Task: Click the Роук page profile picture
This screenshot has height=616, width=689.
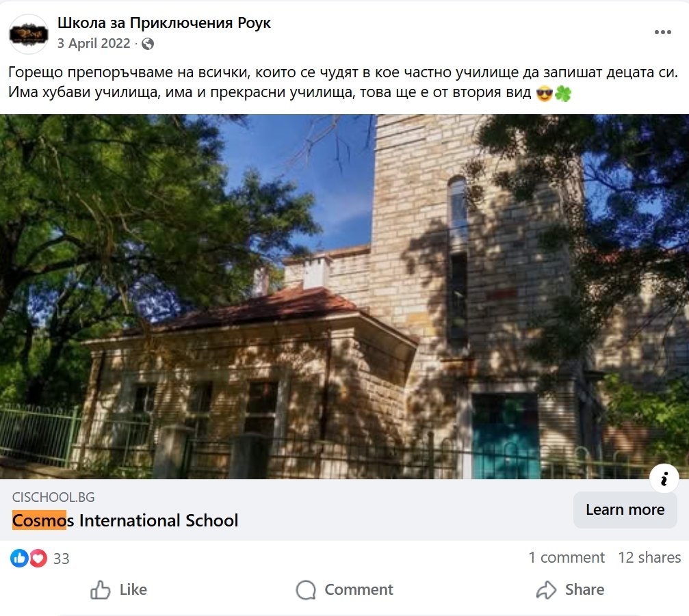Action: point(29,34)
